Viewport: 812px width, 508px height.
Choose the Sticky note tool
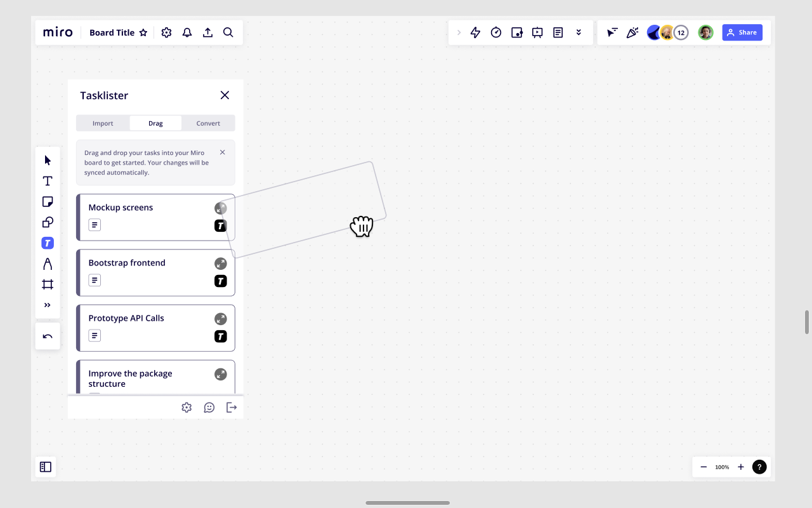tap(48, 202)
